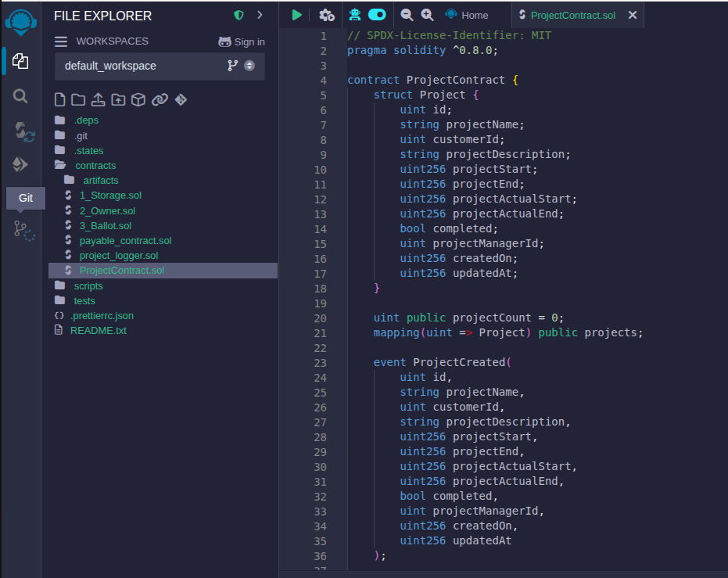Click the upload file icon

tap(98, 100)
